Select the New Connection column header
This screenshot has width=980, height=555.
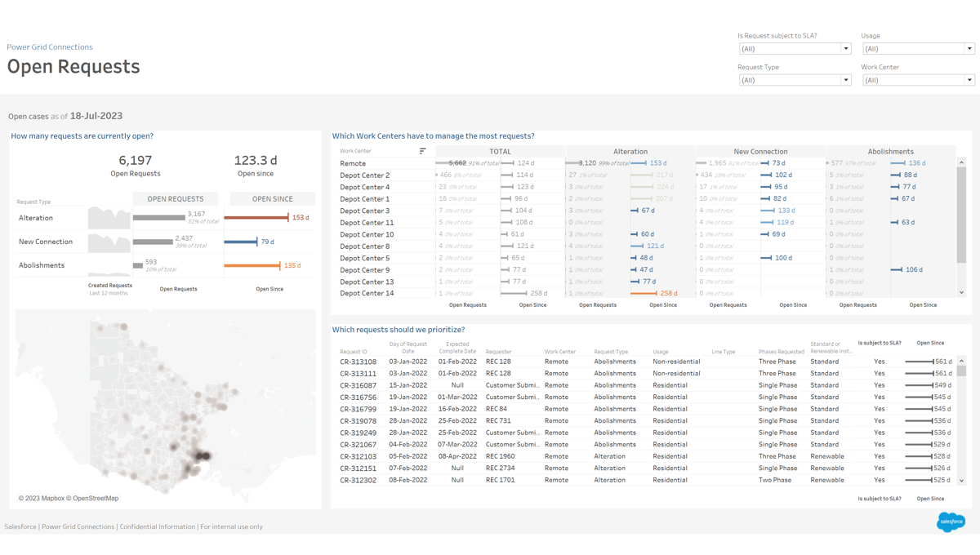[760, 152]
